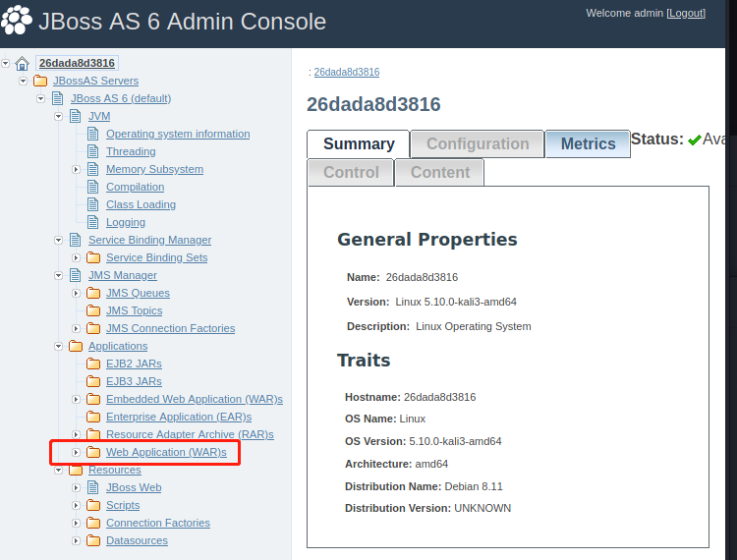The image size is (737, 560).
Task: Open the Configuration tab
Action: 478,143
